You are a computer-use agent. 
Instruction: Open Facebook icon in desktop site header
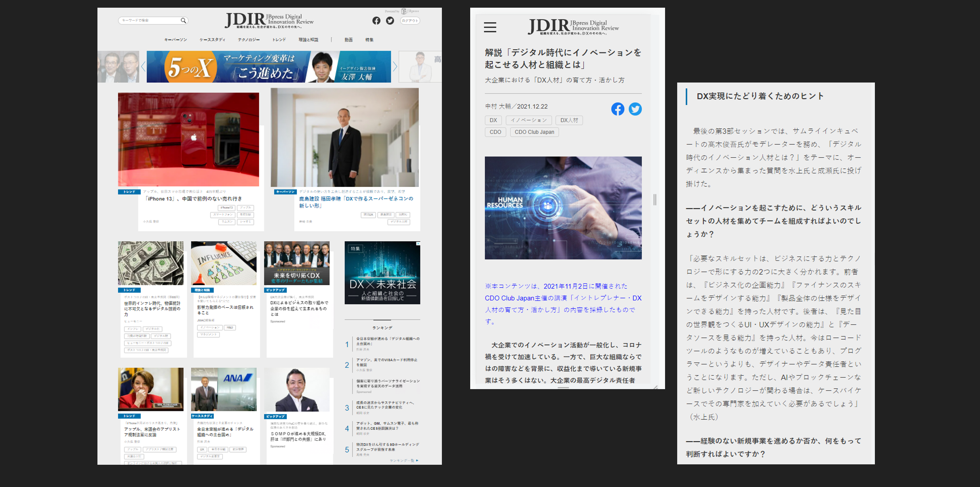[376, 21]
